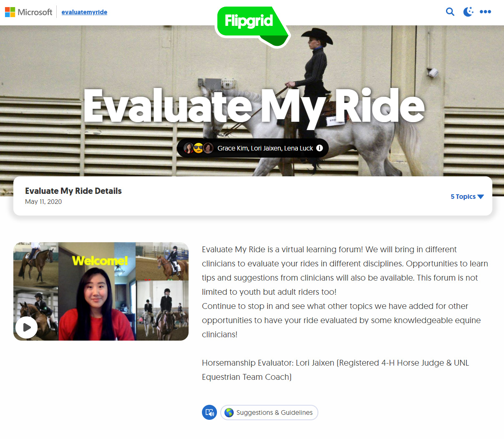This screenshot has width=504, height=439.
Task: Open the search magnifier icon
Action: (x=450, y=12)
